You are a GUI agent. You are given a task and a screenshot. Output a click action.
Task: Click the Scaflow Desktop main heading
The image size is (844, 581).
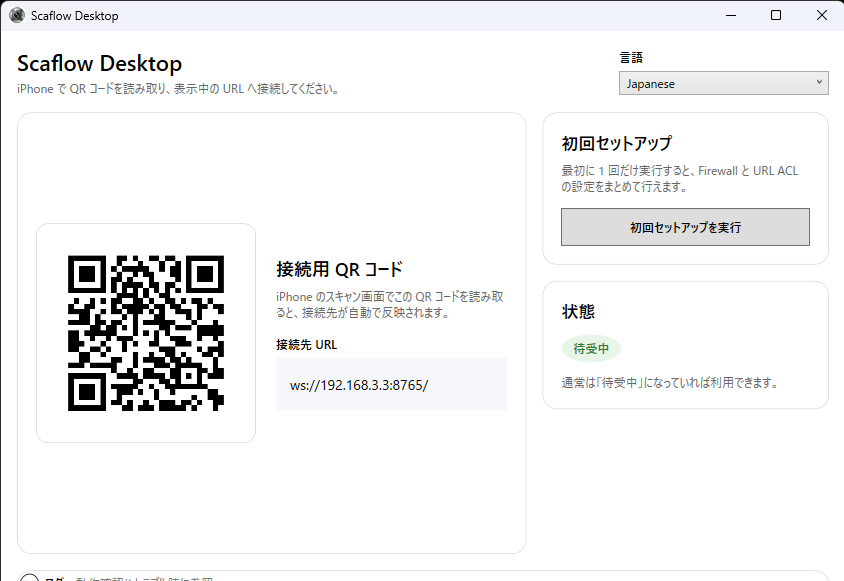tap(100, 64)
